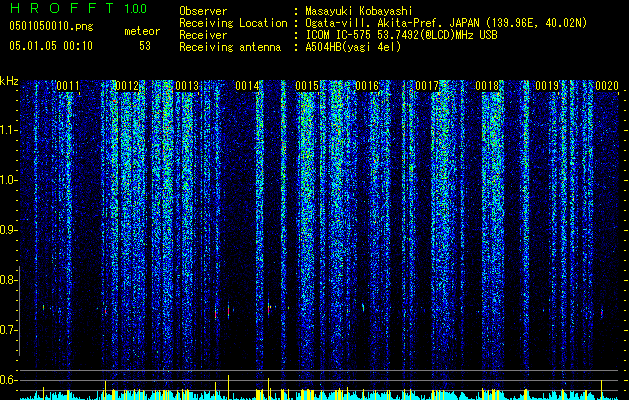The height and width of the screenshot is (400, 629).
Task: Click the 0019 time marker
Action: 547,86
